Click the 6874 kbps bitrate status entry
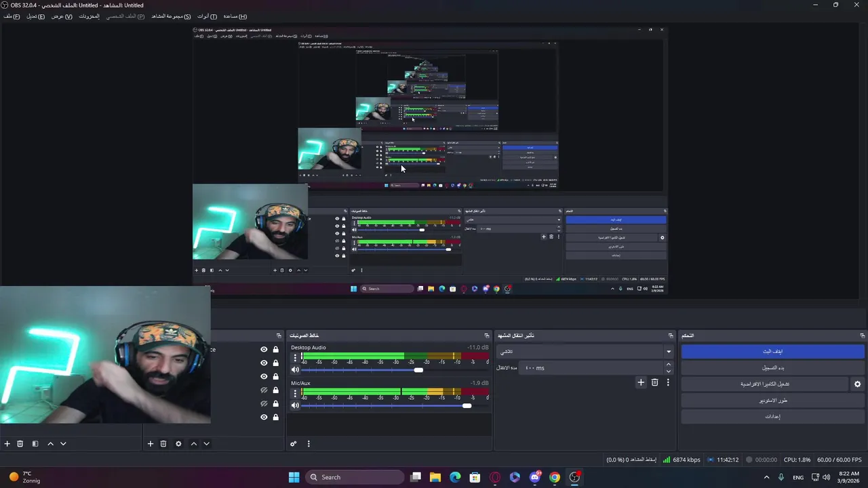This screenshot has height=488, width=868. [x=682, y=460]
